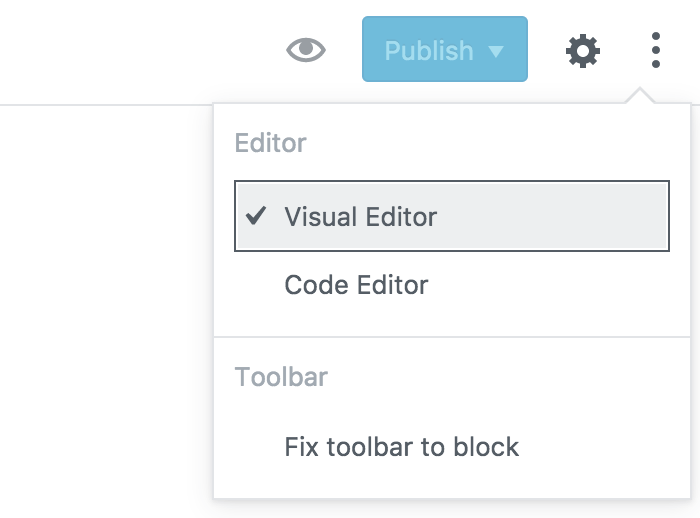The image size is (700, 518).
Task: Open the Publish options panel
Action: point(444,50)
